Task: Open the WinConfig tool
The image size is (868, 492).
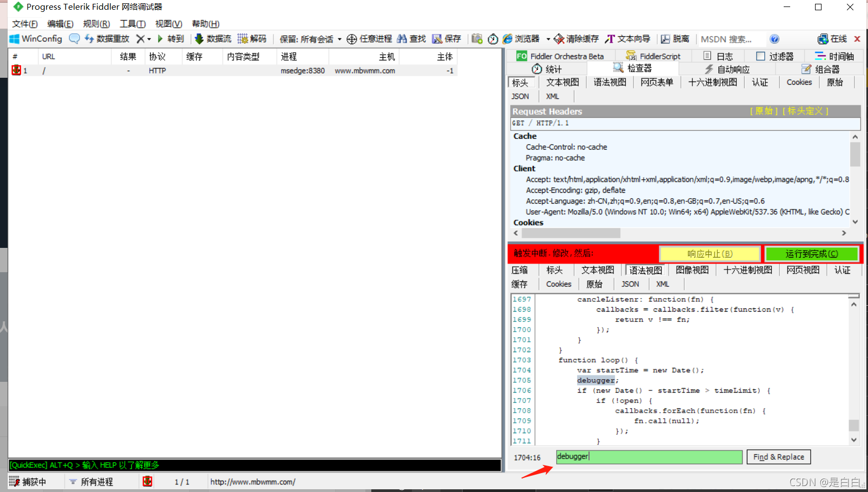Action: point(36,39)
